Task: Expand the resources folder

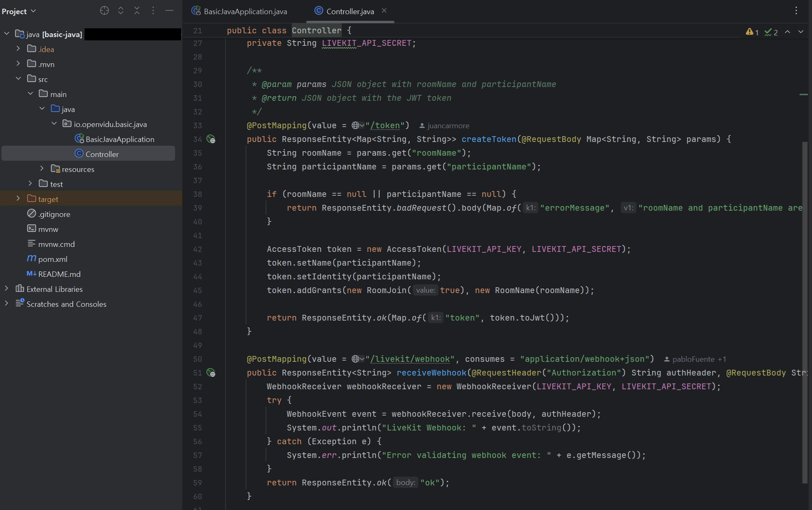Action: (x=42, y=169)
